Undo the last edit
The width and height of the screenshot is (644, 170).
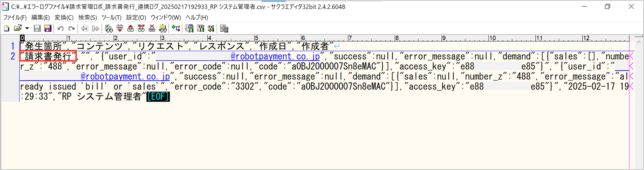click(61, 28)
